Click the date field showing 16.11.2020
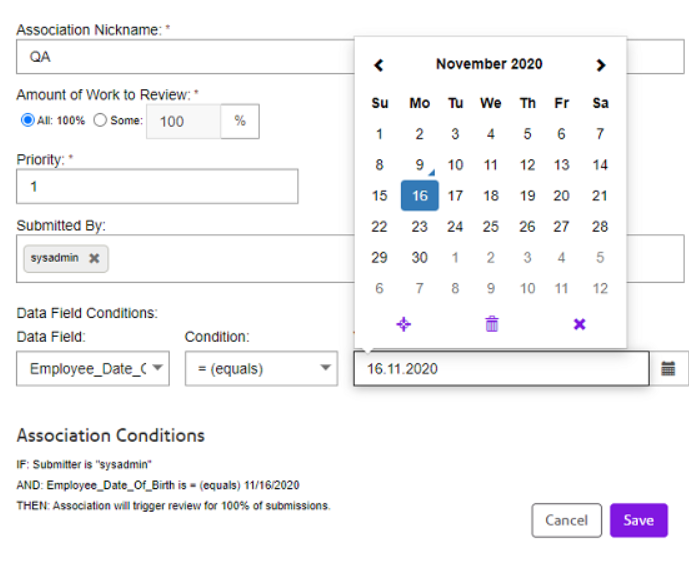This screenshot has height=566, width=689. click(501, 369)
